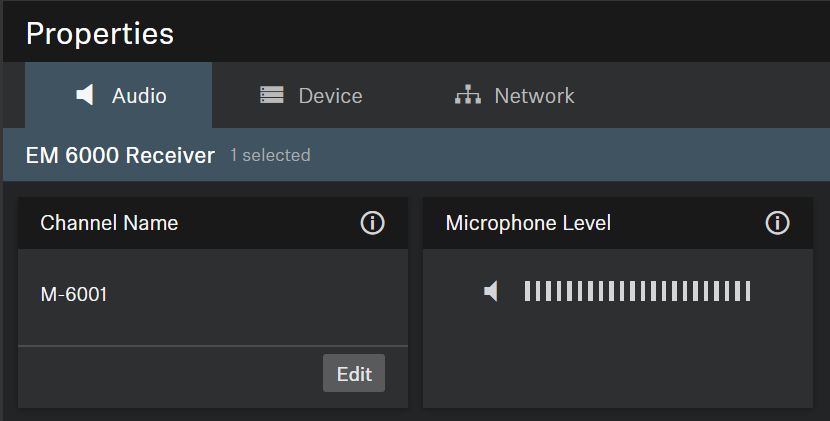This screenshot has width=830, height=421.
Task: Select the EM 6000 Receiver header
Action: 120,155
